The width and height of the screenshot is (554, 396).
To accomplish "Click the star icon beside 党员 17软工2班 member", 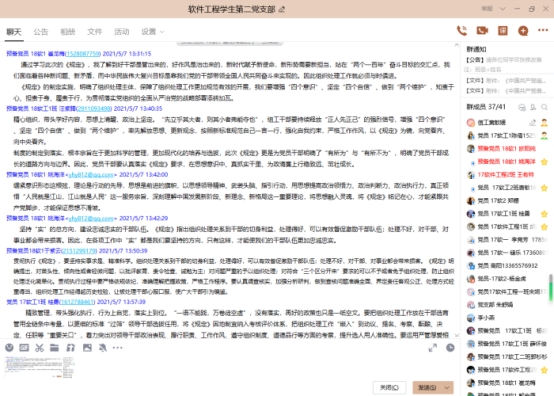I will tap(544, 188).
